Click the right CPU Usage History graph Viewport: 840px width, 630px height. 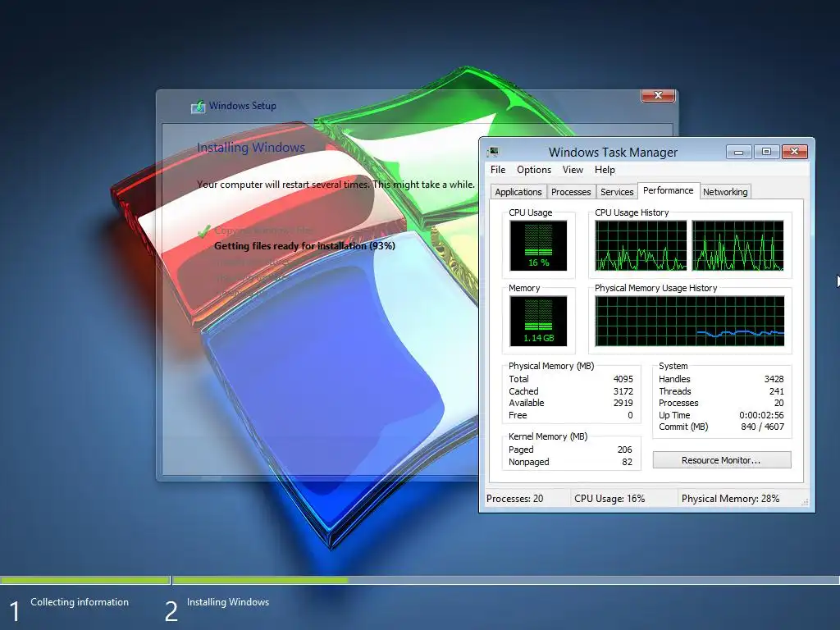tap(737, 245)
